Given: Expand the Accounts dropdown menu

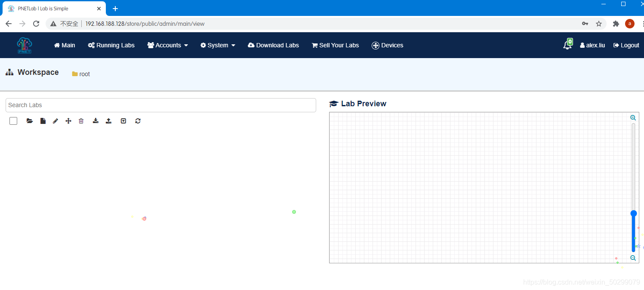Looking at the screenshot, I should click(167, 45).
